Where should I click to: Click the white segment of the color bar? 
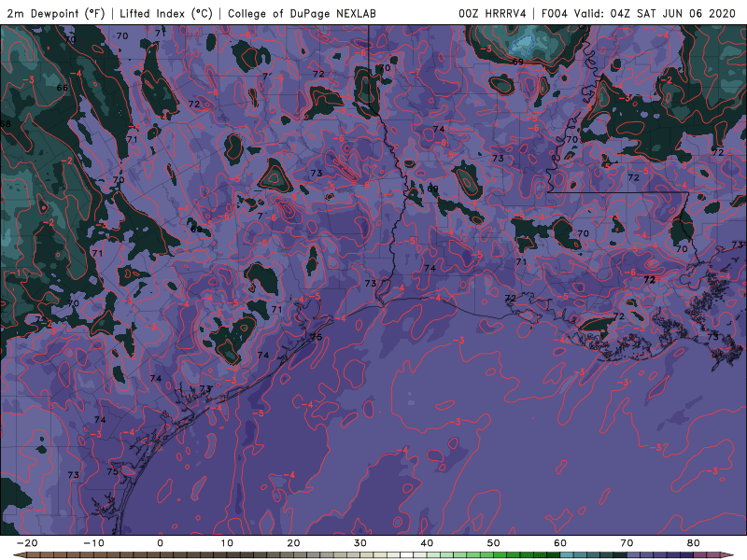407,555
